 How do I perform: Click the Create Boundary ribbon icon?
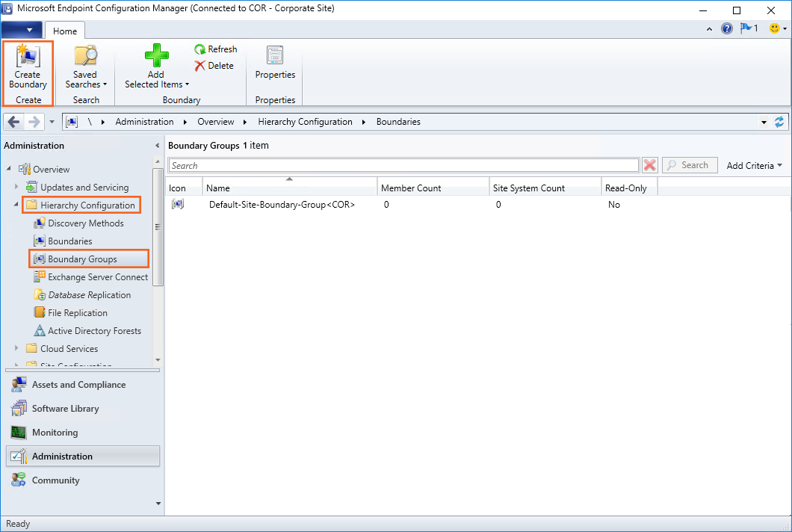[28, 57]
